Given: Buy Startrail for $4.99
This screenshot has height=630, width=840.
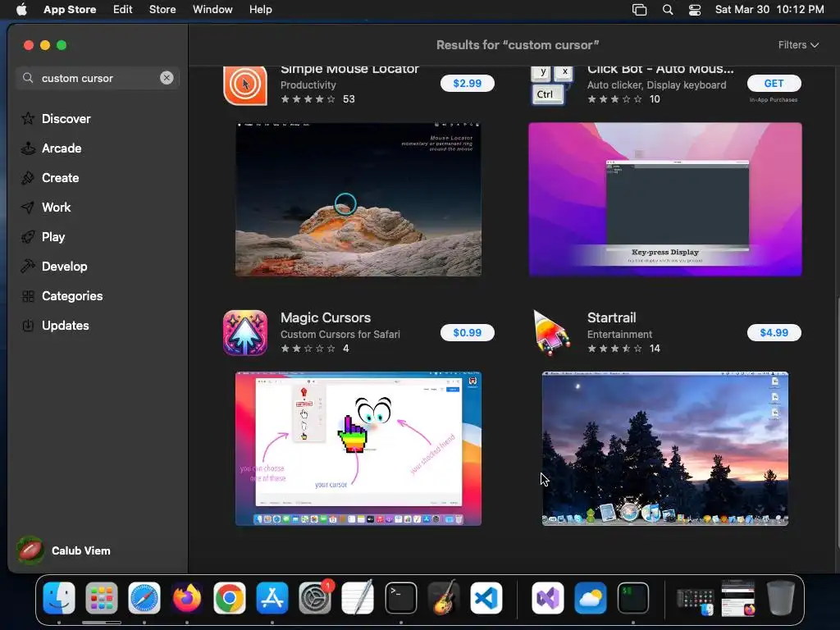Looking at the screenshot, I should pos(774,333).
